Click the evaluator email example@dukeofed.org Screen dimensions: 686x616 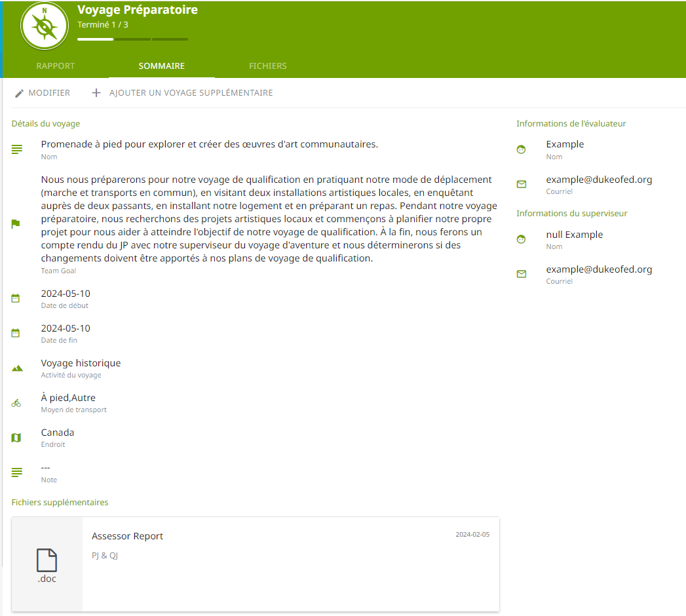599,180
